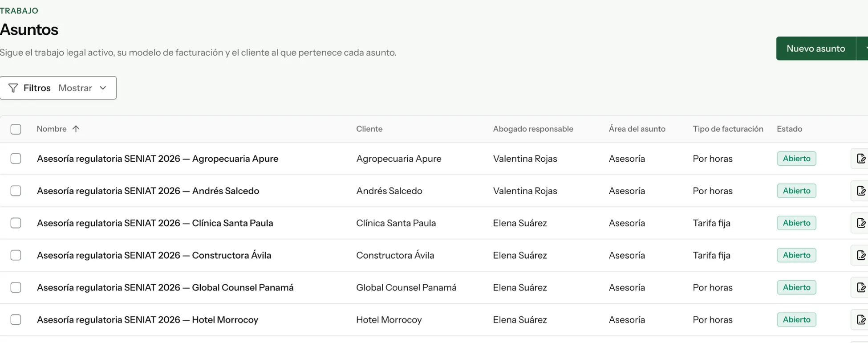
Task: Open matter Asesoría regulatoria SENIAT 2026 — Global Counsel Panamá
Action: click(x=165, y=287)
